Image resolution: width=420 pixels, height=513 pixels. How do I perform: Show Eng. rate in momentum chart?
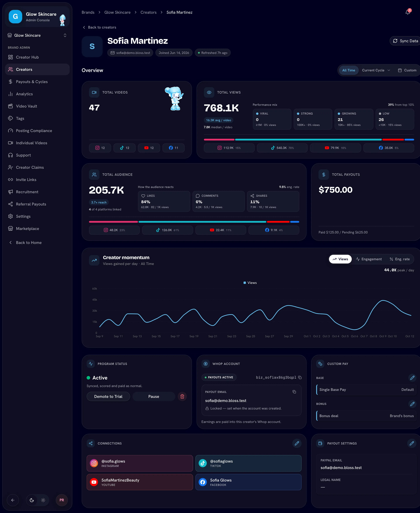coord(399,259)
